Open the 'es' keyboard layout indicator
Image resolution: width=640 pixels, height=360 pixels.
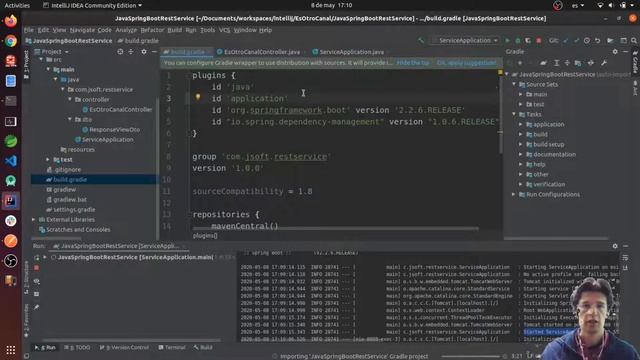click(578, 5)
